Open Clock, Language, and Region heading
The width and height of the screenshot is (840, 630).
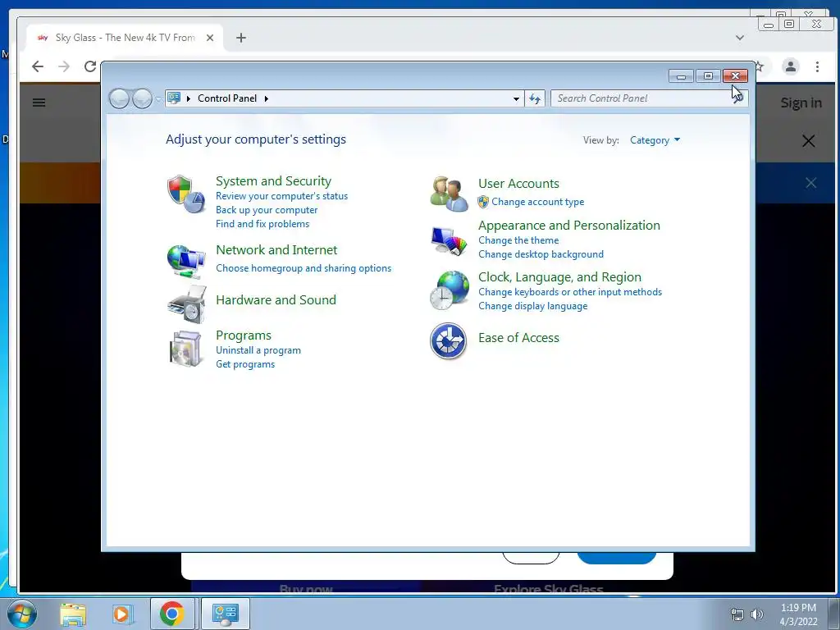(559, 277)
